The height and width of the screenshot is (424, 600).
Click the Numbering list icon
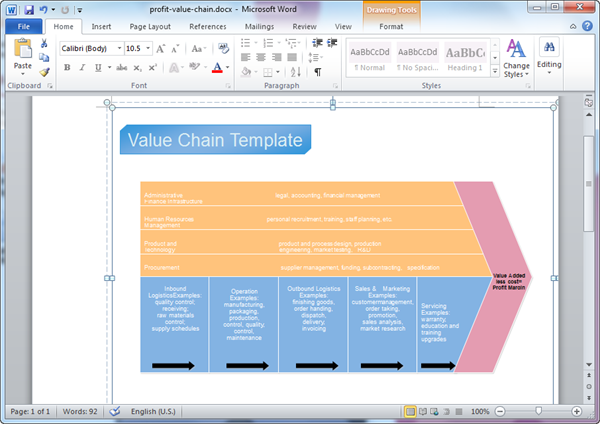268,43
